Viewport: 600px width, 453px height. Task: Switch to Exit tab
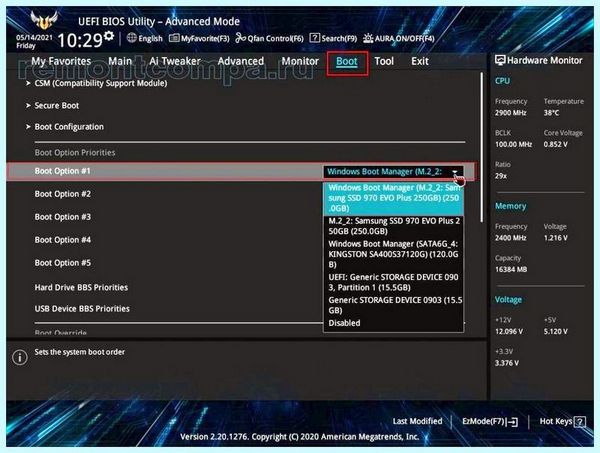click(x=420, y=61)
